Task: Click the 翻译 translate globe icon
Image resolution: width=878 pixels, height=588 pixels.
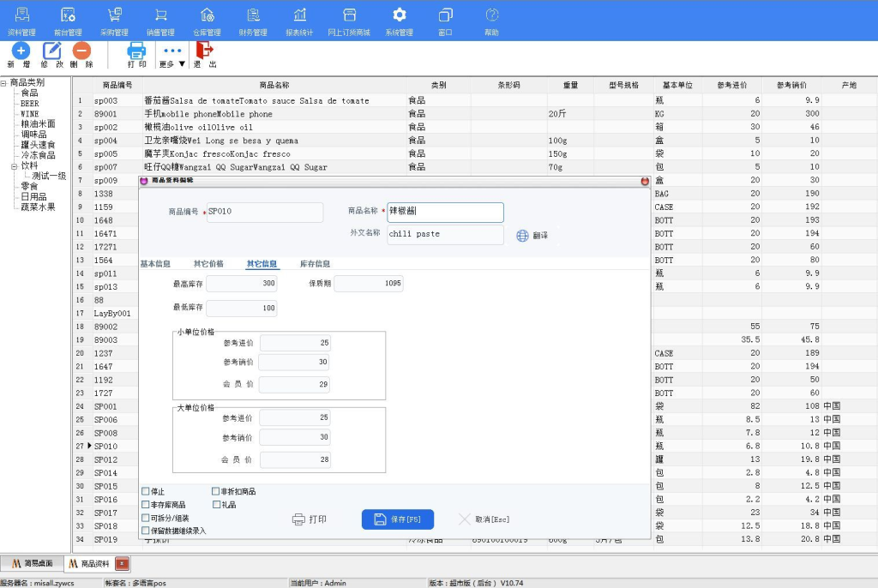Action: click(x=522, y=236)
